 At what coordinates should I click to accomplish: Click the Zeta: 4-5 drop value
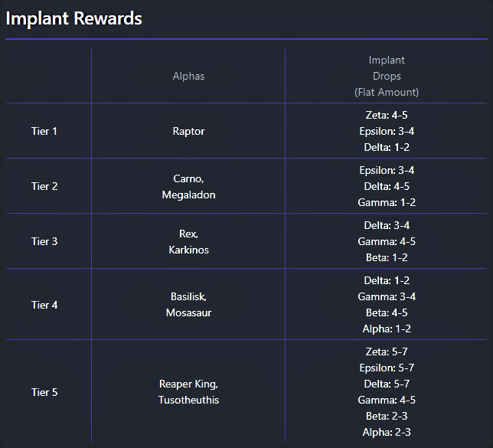tap(387, 115)
